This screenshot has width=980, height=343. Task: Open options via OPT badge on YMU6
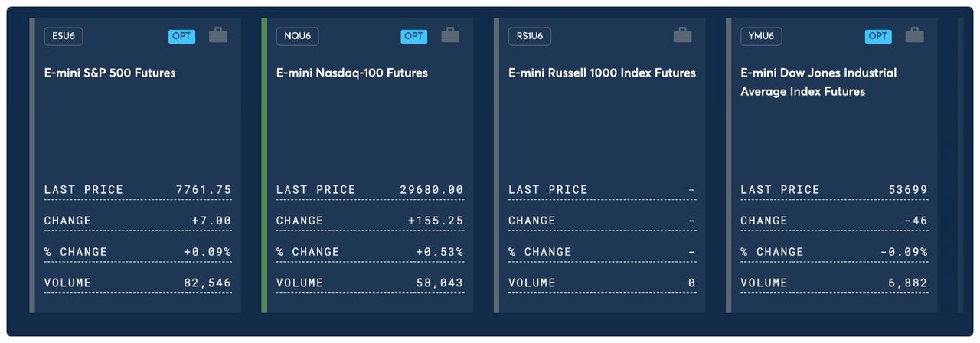coord(878,36)
